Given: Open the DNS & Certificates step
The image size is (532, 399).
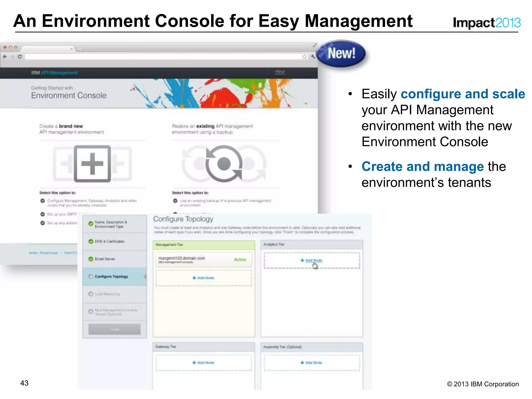Looking at the screenshot, I should pyautogui.click(x=115, y=242).
